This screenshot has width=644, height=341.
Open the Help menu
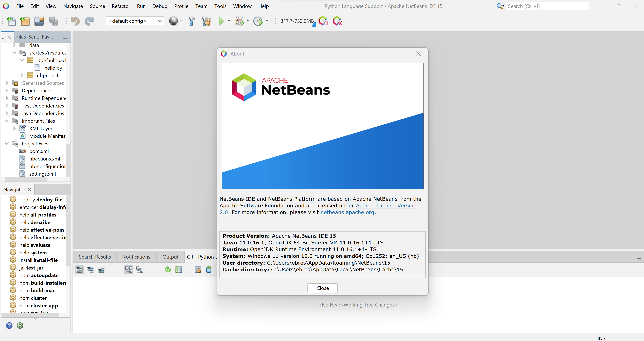(x=264, y=6)
